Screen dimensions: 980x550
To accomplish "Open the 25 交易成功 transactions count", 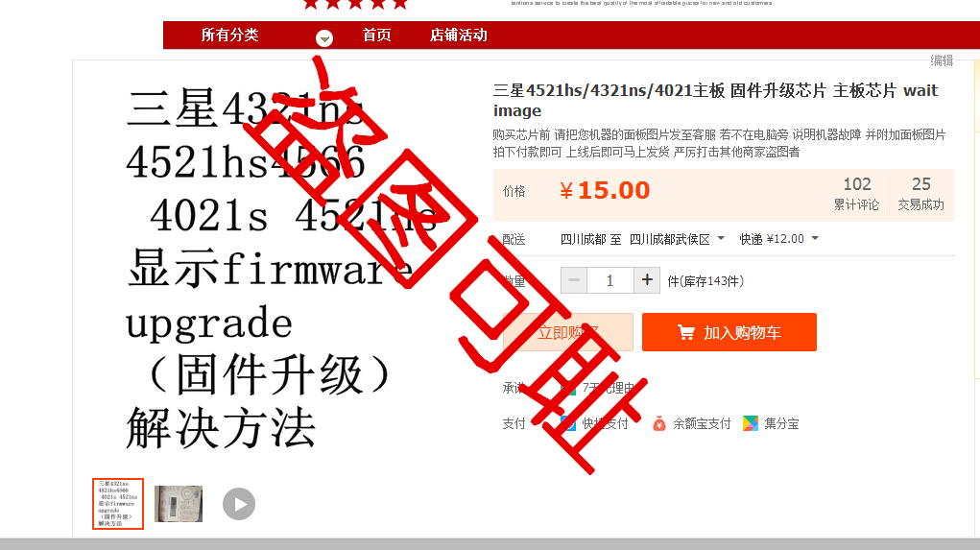I will click(921, 193).
